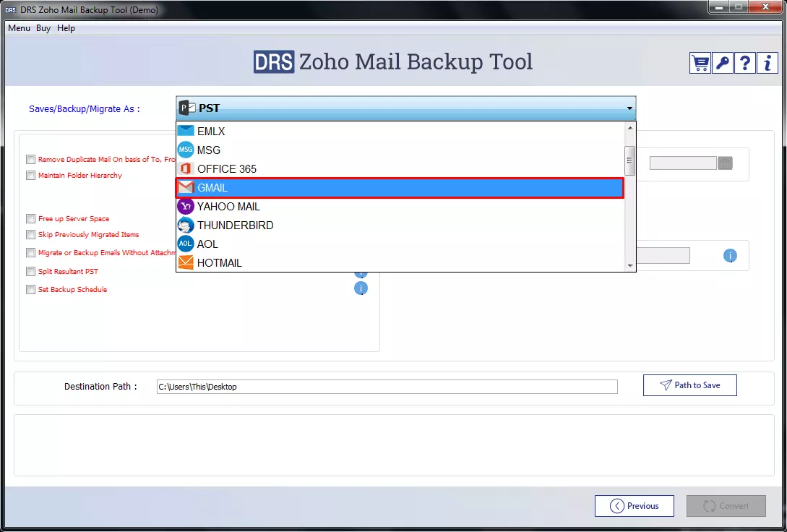Image resolution: width=787 pixels, height=532 pixels.
Task: Check Migrate or Backup Emails Without Attachments
Action: 30,253
